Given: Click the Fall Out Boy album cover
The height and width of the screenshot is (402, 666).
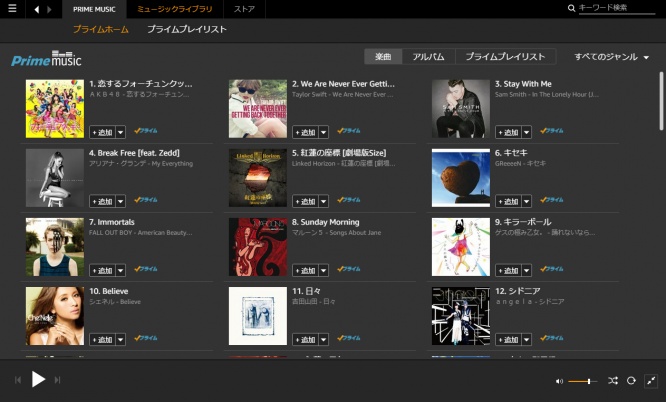Looking at the screenshot, I should pyautogui.click(x=55, y=247).
